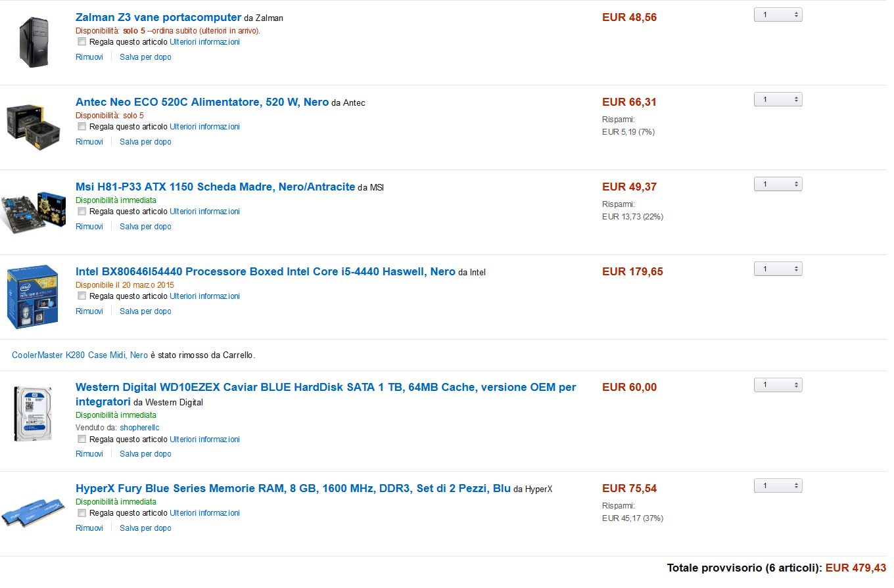Open the Western Digital hard disk thumbnail
894x588 pixels.
pyautogui.click(x=33, y=414)
